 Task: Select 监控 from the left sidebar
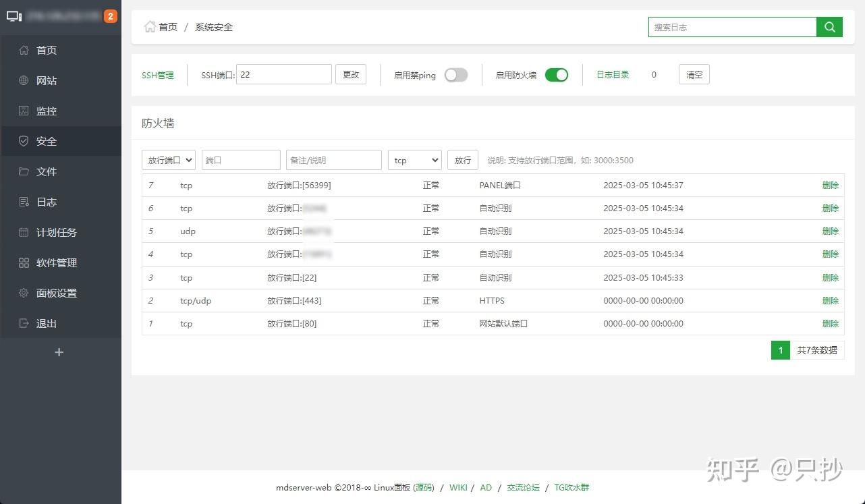point(45,111)
